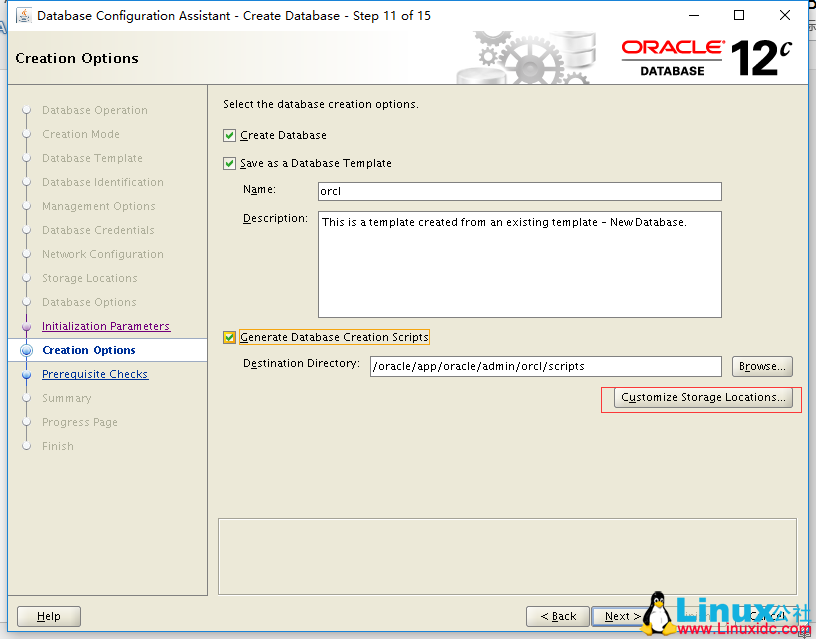
Task: Uncheck the Create Database option
Action: (x=227, y=135)
